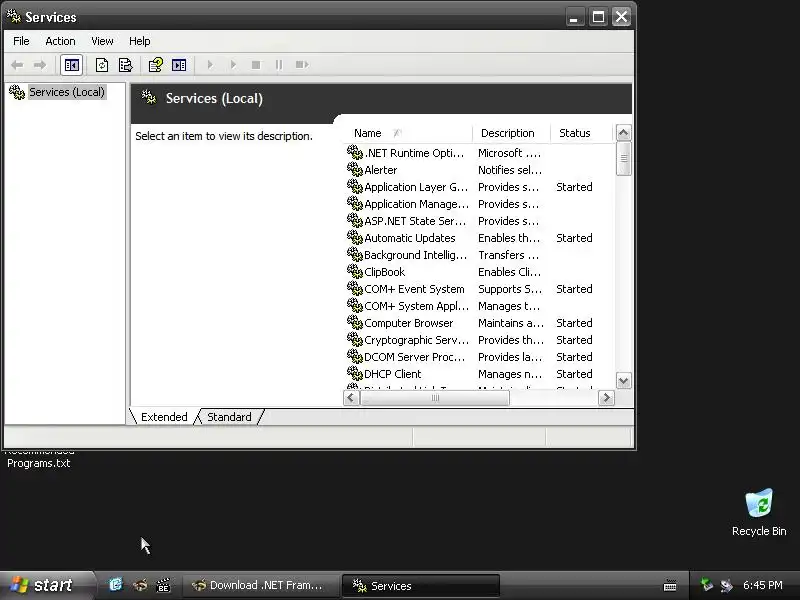Click the Services window title bar icon
The image size is (800, 600).
[14, 16]
